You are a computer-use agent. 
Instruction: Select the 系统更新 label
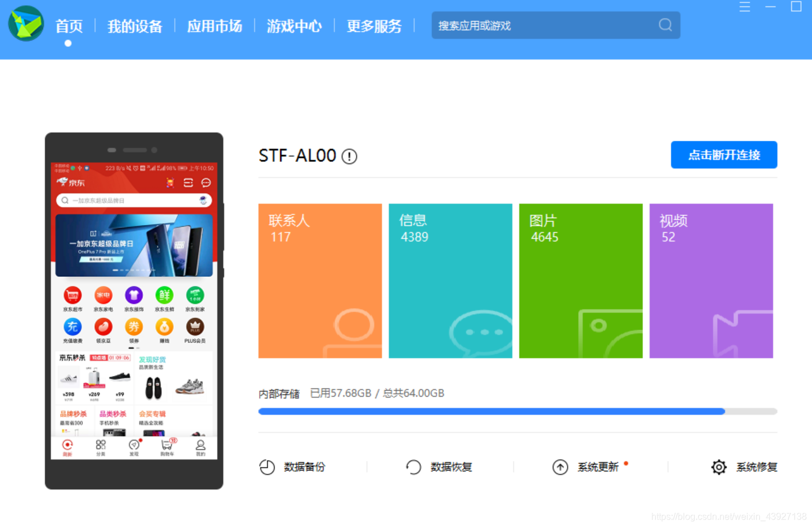(598, 467)
